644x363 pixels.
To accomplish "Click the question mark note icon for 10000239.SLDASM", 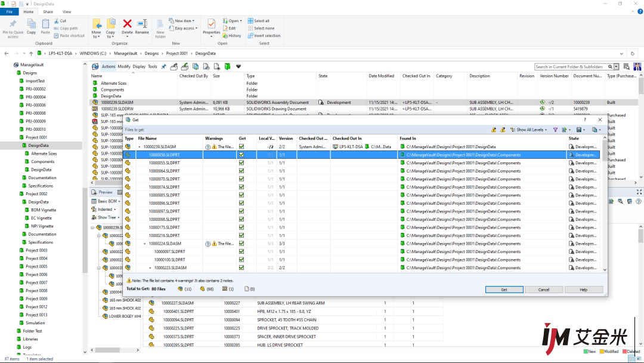I will pyautogui.click(x=208, y=147).
